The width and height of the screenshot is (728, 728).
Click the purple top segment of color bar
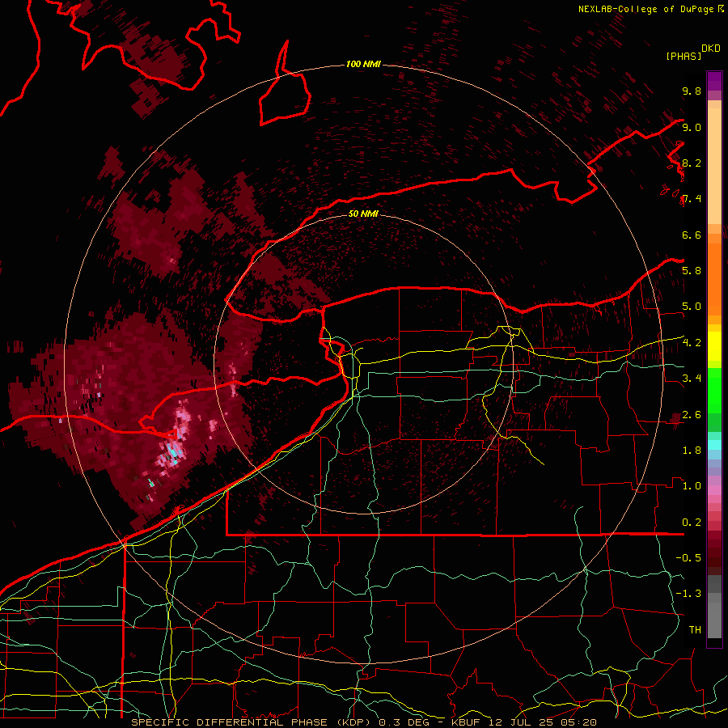tap(714, 81)
